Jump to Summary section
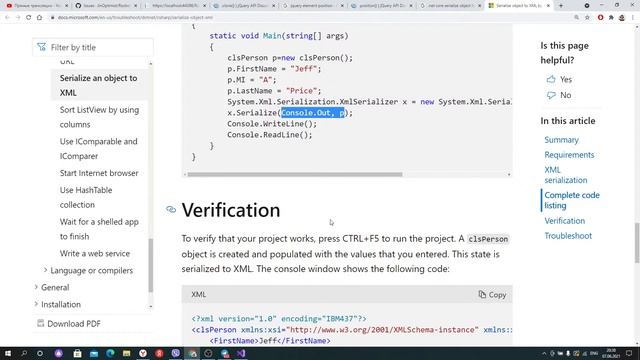 pos(561,140)
